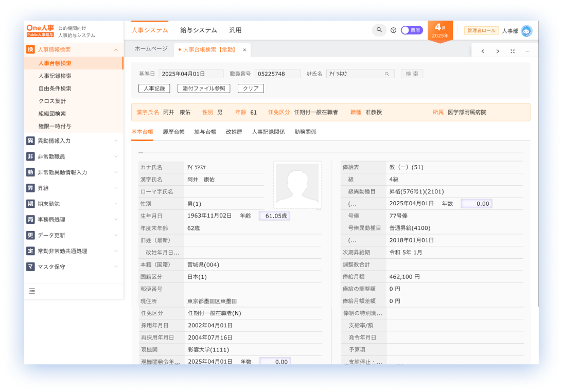The image size is (563, 392).
Task: Click the 勤 icon for 非常勤異動情報入力
Action: [x=30, y=172]
